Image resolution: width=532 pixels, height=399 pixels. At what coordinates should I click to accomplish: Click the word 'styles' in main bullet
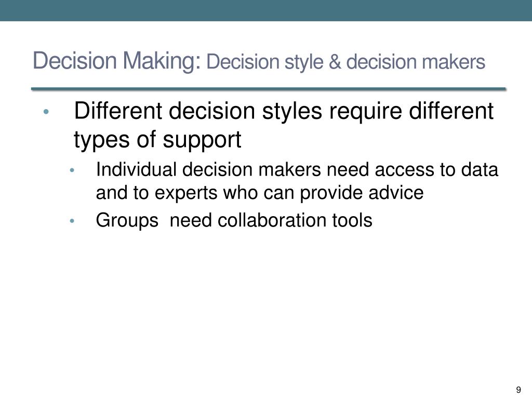(292, 112)
